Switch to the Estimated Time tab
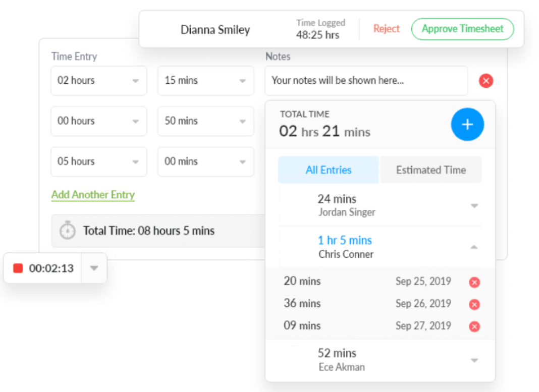Screen dimensions: 539x392 pos(430,170)
